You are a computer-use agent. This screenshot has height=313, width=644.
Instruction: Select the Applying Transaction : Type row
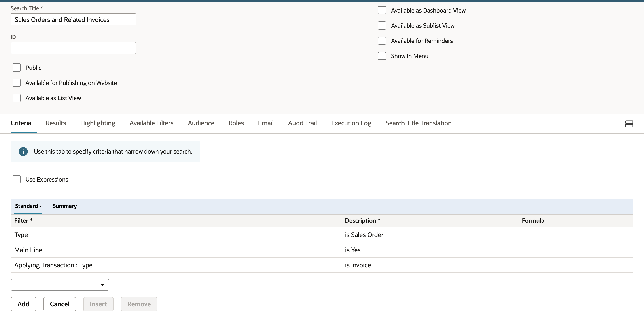[x=322, y=265]
